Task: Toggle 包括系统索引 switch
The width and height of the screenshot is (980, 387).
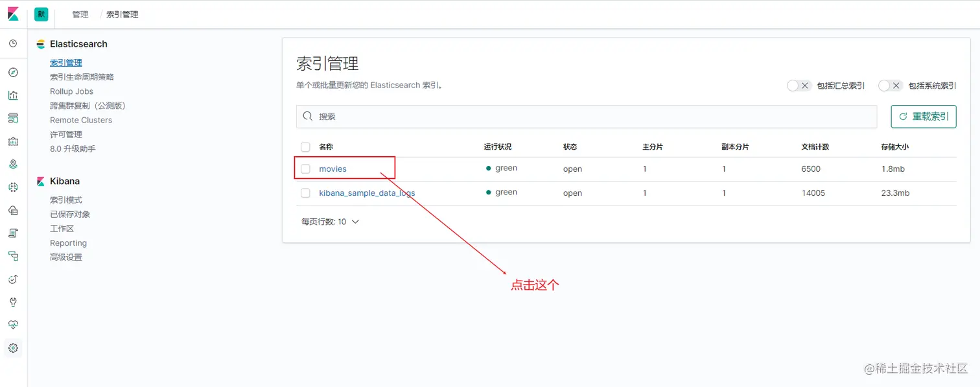Action: (891, 86)
